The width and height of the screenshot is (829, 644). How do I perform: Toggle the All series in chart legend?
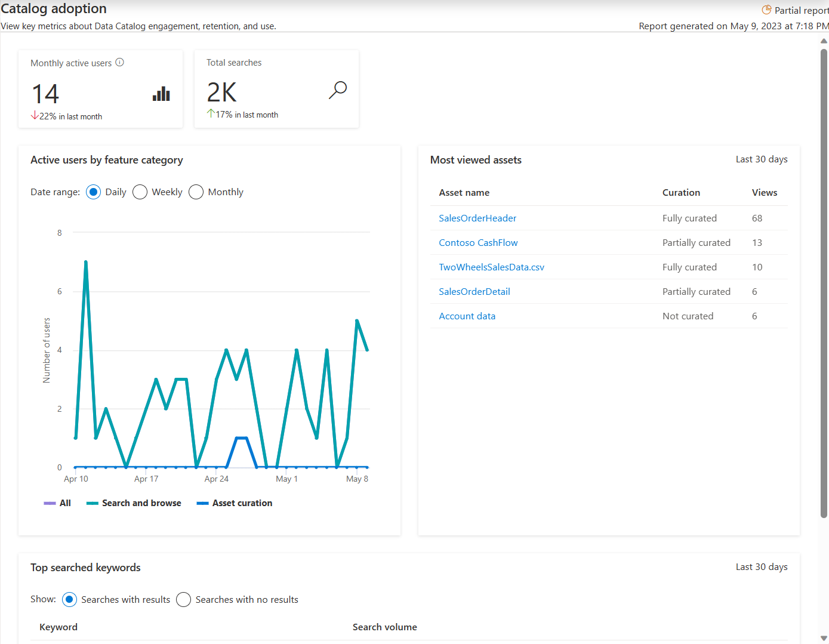click(58, 503)
